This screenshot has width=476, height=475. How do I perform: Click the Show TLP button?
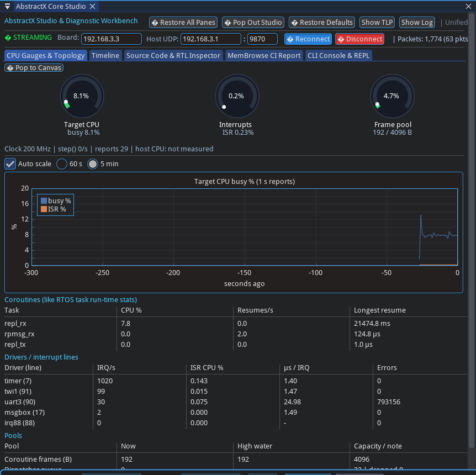[x=377, y=23]
